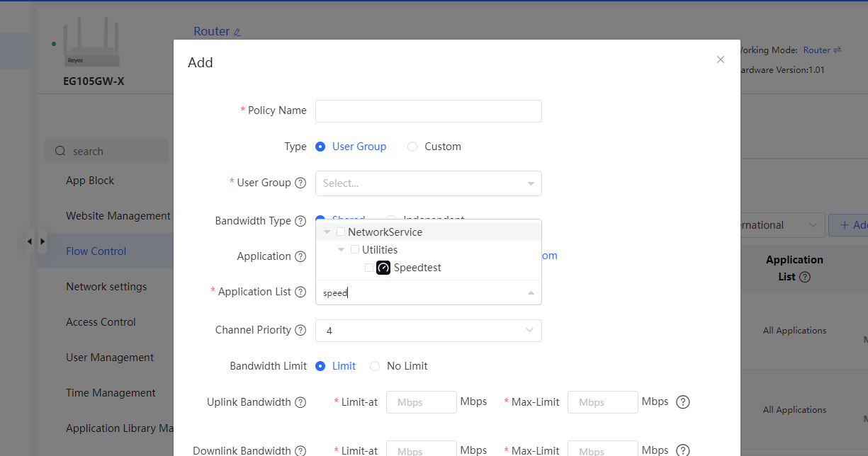Image resolution: width=868 pixels, height=456 pixels.
Task: Open Access Control in sidebar
Action: [101, 322]
